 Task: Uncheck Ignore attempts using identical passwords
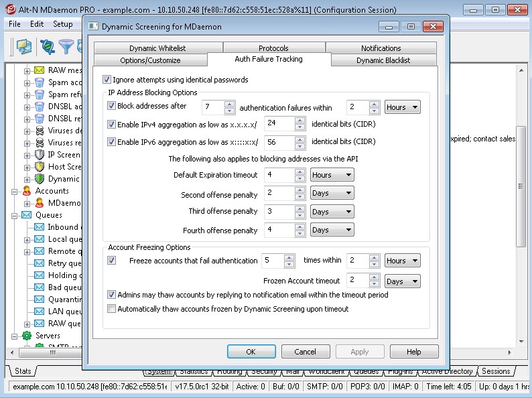tap(107, 80)
